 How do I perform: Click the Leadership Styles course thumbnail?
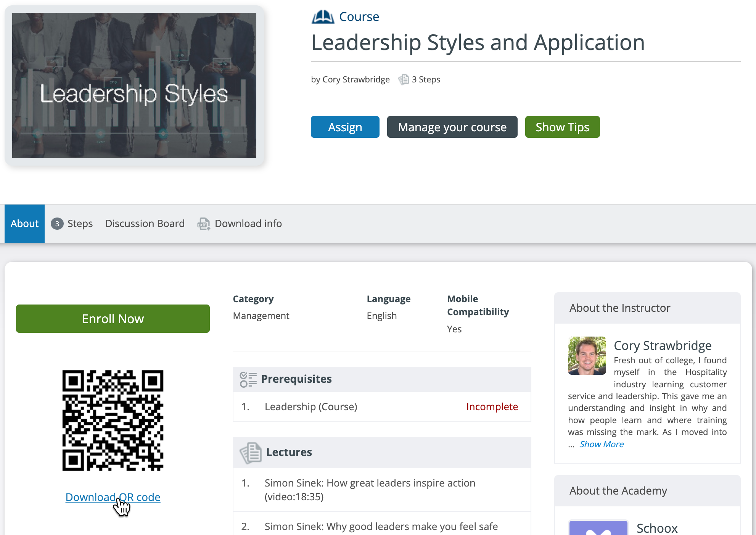(134, 85)
